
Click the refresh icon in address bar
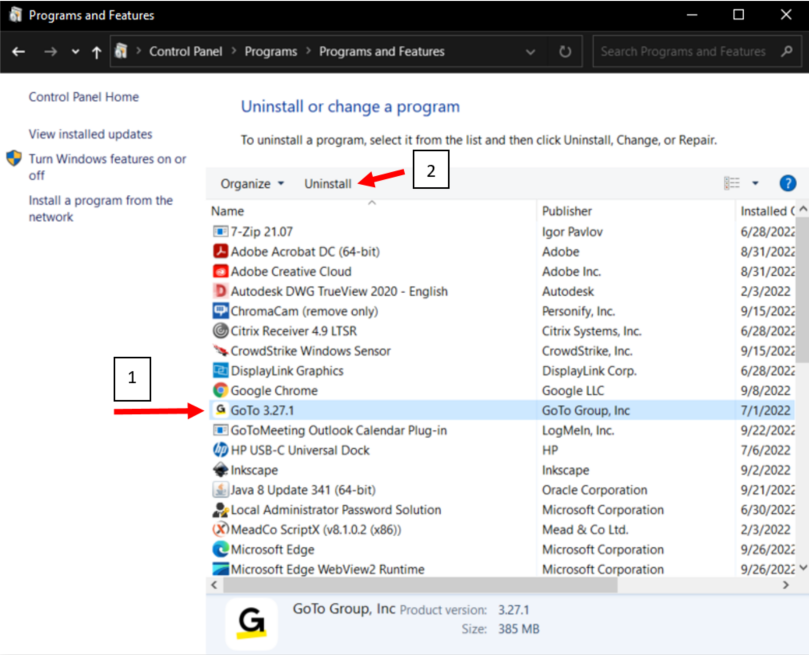coord(565,52)
